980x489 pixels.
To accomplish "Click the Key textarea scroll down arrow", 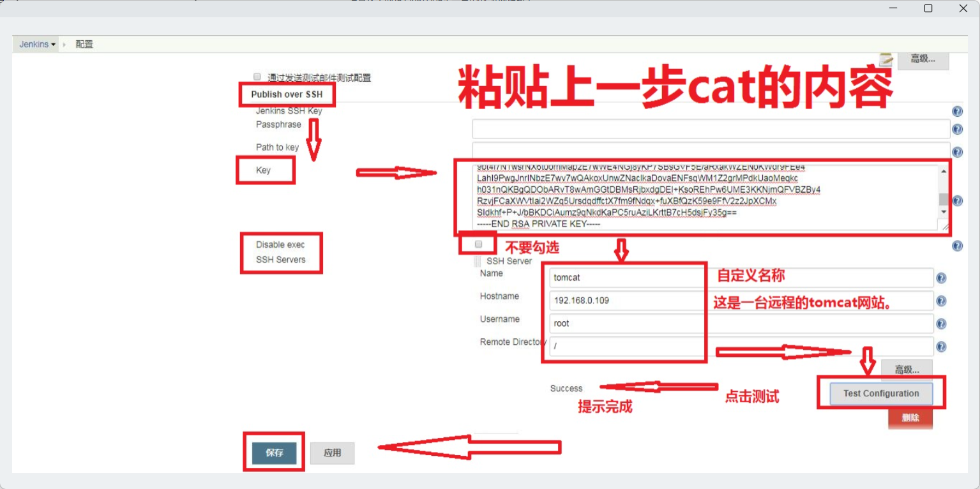I will [944, 212].
